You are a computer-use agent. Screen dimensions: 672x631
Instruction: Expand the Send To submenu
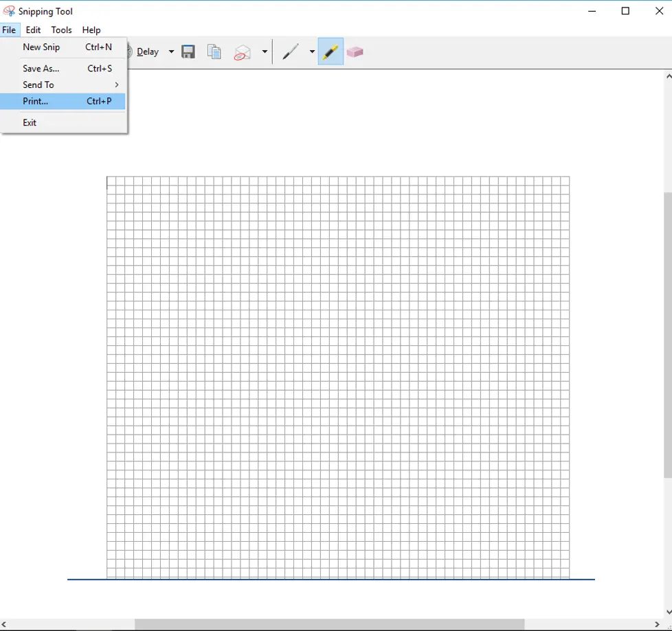pyautogui.click(x=63, y=85)
